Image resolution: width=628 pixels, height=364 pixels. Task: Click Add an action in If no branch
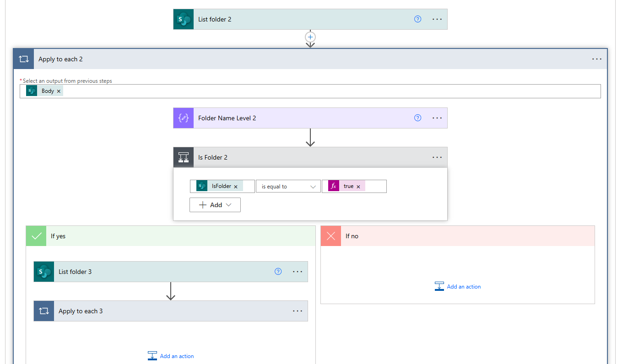click(458, 287)
